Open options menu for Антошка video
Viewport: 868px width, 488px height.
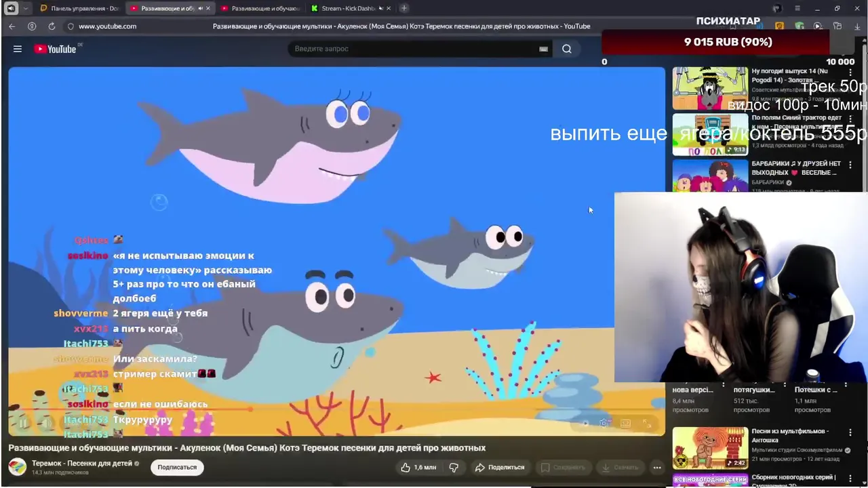click(x=850, y=432)
